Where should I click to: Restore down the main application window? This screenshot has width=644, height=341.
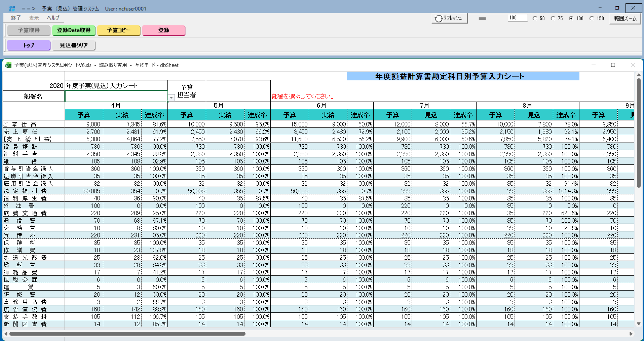[617, 8]
